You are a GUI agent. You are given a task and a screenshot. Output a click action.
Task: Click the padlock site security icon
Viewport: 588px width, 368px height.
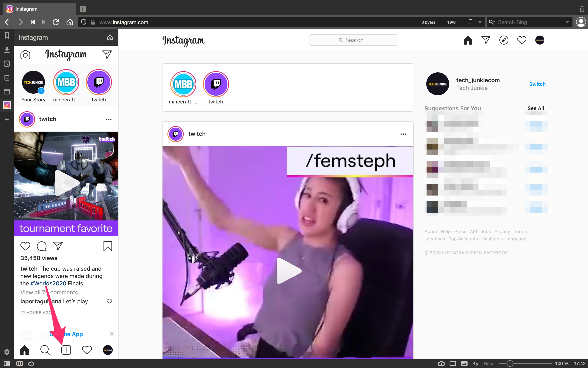coord(92,22)
